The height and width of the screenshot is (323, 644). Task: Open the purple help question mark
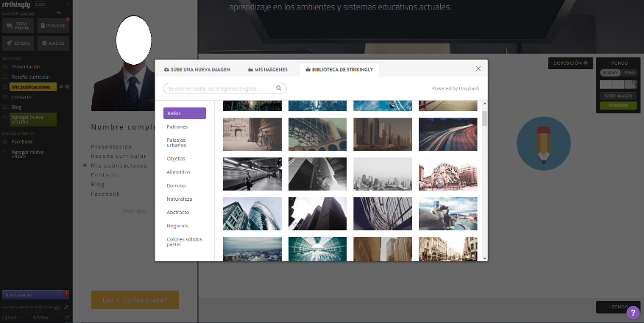[x=634, y=313]
